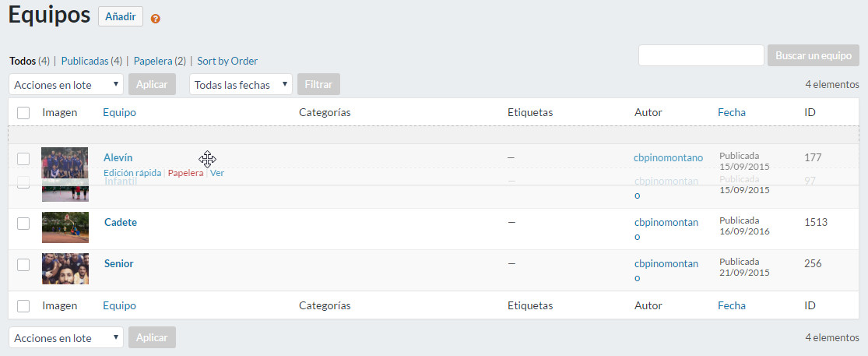Toggle the select-all checkbox in table header
The height and width of the screenshot is (356, 868).
click(23, 113)
